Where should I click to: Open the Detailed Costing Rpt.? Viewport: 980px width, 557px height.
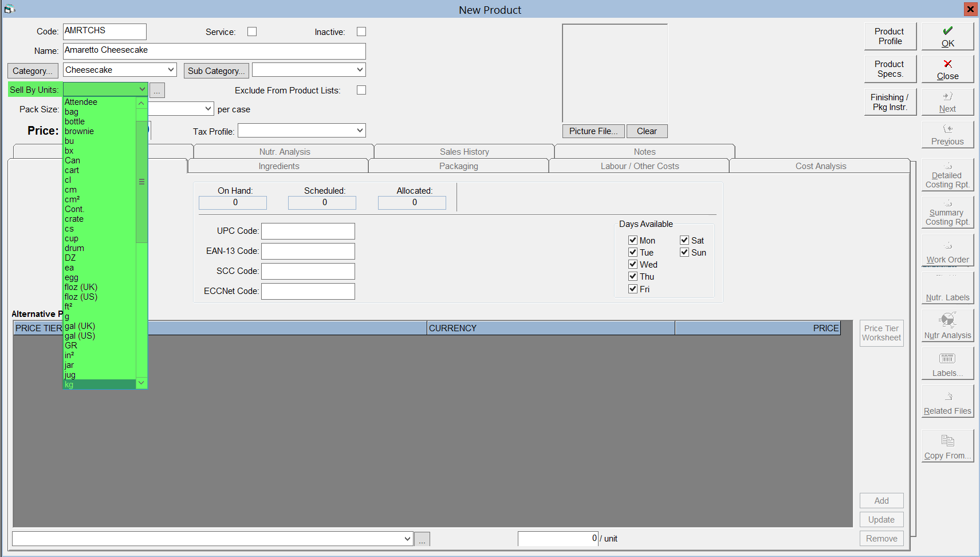(947, 175)
